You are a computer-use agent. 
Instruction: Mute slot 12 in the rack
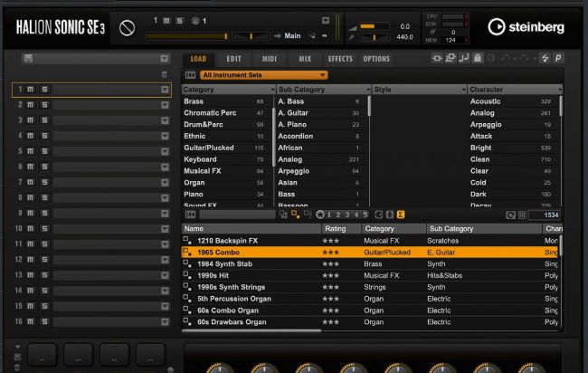(x=31, y=260)
